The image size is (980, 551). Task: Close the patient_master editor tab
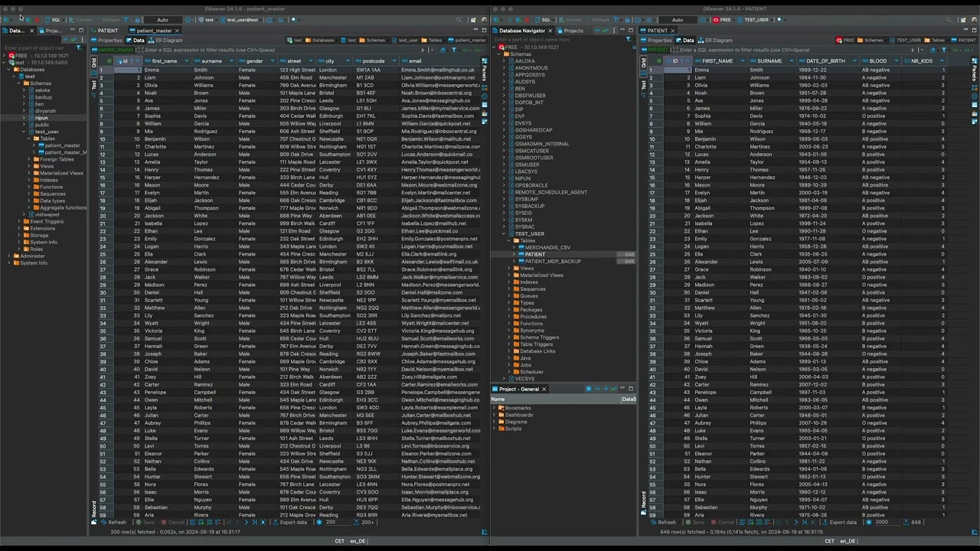point(176,31)
